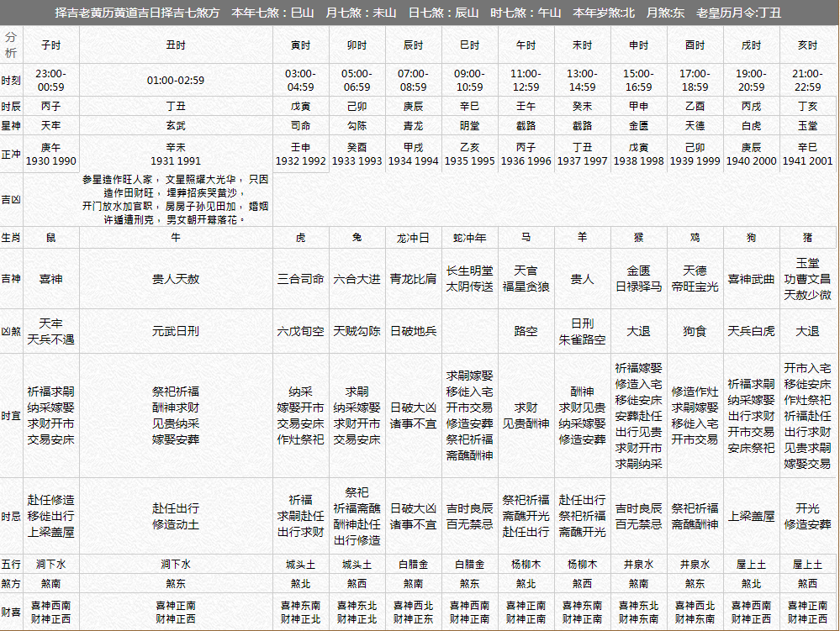Viewport: 840px width, 631px height.
Task: Select the 煞北 cell under 寅时
Action: point(300,584)
